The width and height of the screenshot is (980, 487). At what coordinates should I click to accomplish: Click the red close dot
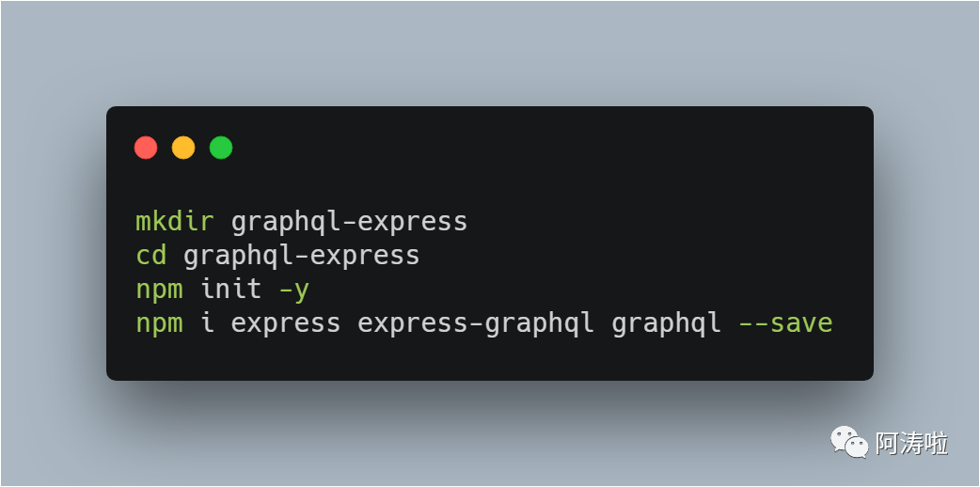146,148
